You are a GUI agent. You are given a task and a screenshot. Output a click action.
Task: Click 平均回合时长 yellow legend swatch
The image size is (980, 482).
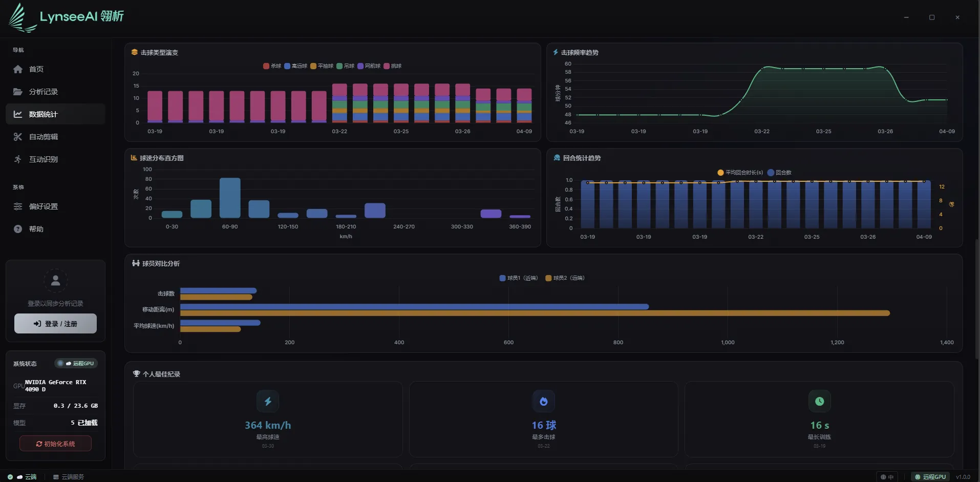click(x=720, y=173)
